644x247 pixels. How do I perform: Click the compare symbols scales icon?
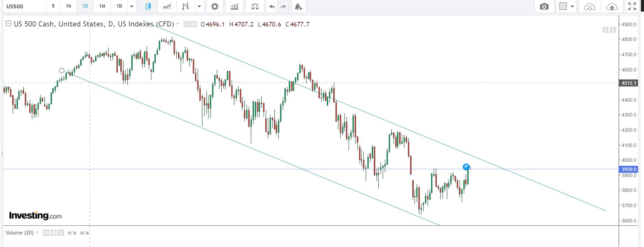pyautogui.click(x=255, y=6)
